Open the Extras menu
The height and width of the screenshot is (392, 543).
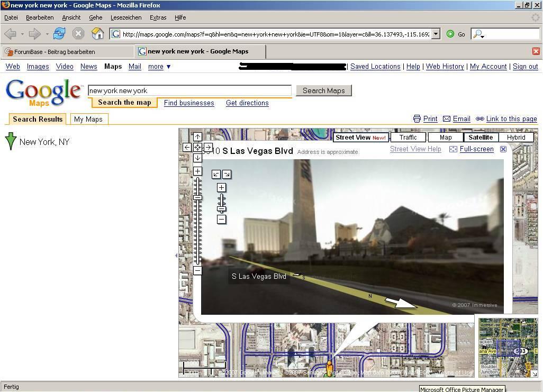click(158, 17)
